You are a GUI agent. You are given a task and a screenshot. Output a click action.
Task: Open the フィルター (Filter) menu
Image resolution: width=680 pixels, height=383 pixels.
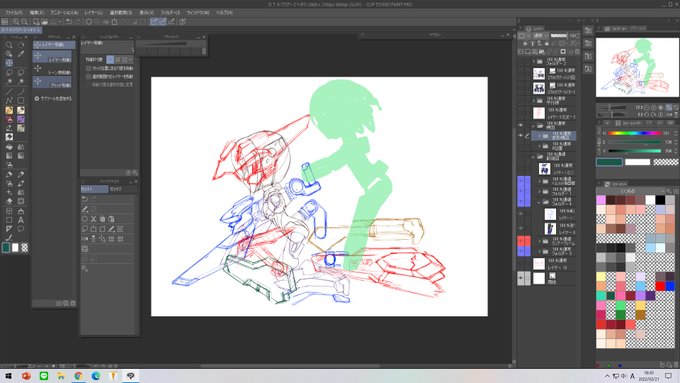coord(170,13)
